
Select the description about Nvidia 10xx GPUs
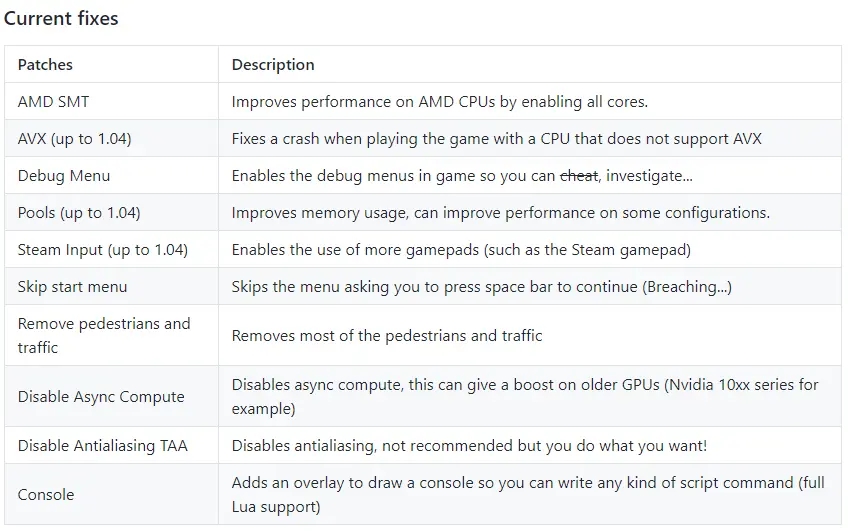tap(525, 396)
